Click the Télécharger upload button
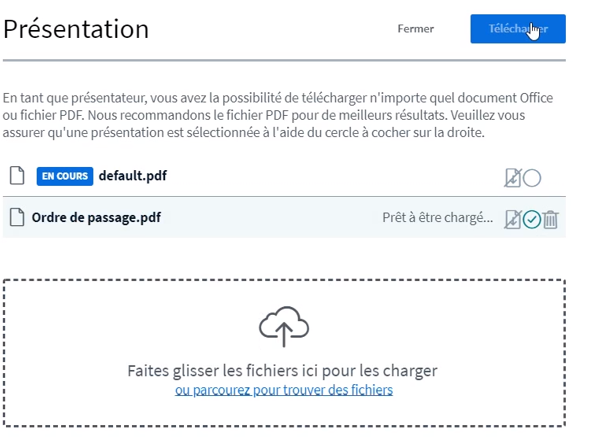589x437 pixels. click(x=518, y=29)
